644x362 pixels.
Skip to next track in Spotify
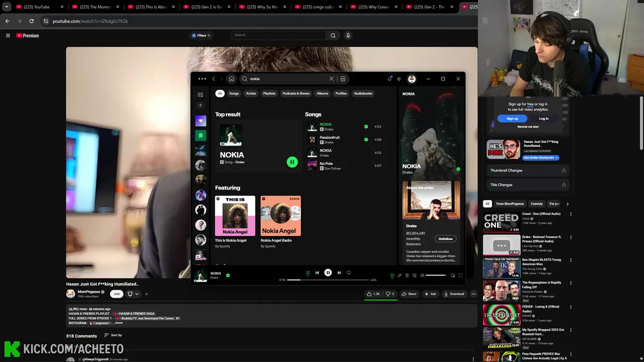click(x=339, y=273)
